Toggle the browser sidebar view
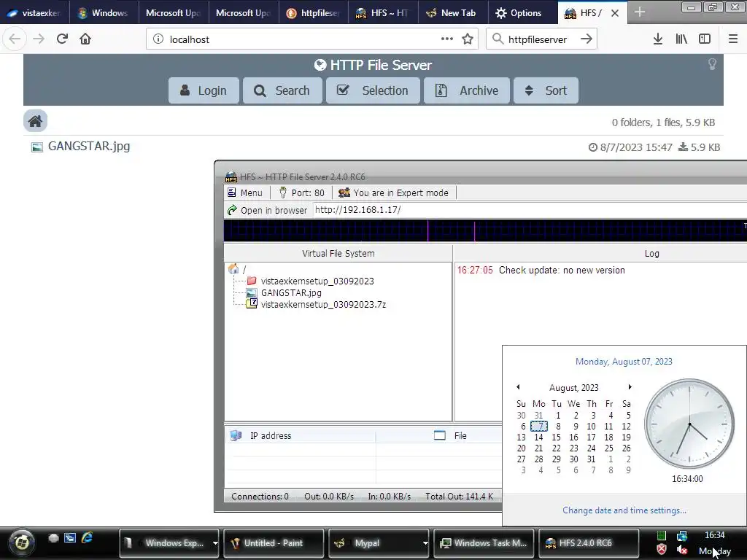The width and height of the screenshot is (747, 560). pos(705,39)
